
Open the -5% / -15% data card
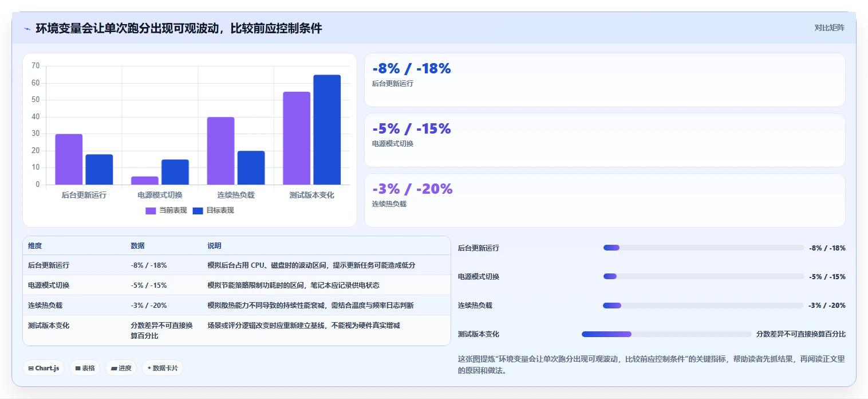(605, 140)
